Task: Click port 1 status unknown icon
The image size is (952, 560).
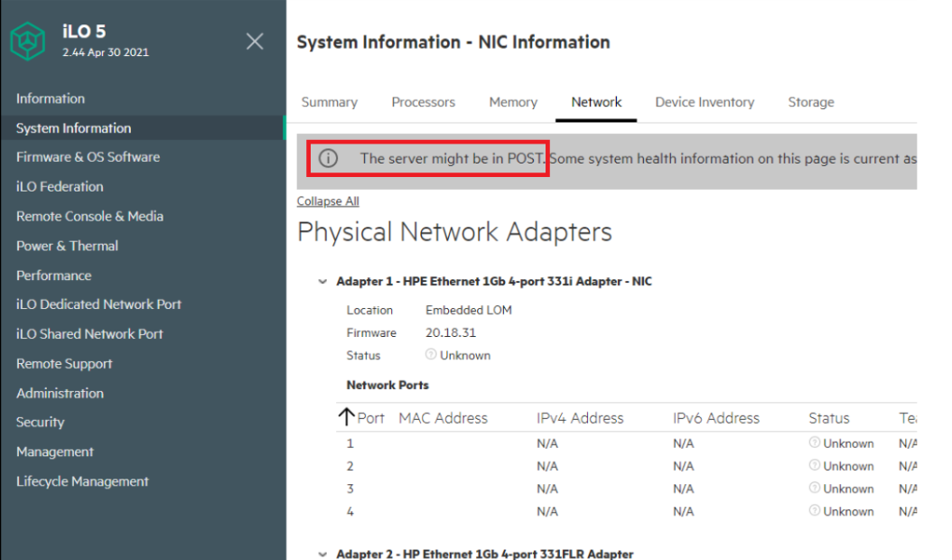Action: pos(814,443)
